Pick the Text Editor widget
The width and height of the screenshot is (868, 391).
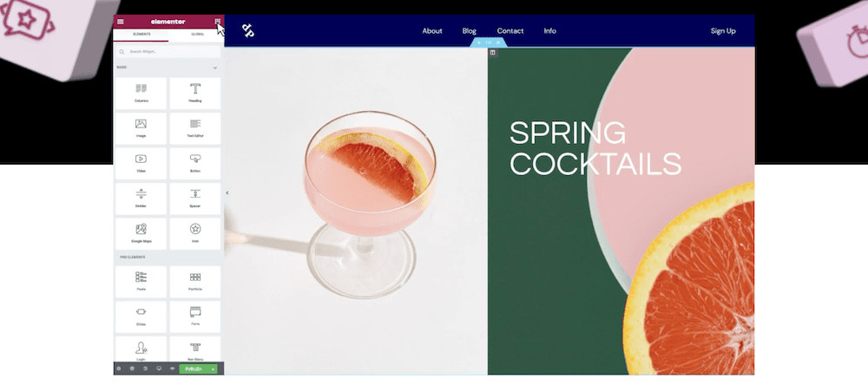(194, 128)
